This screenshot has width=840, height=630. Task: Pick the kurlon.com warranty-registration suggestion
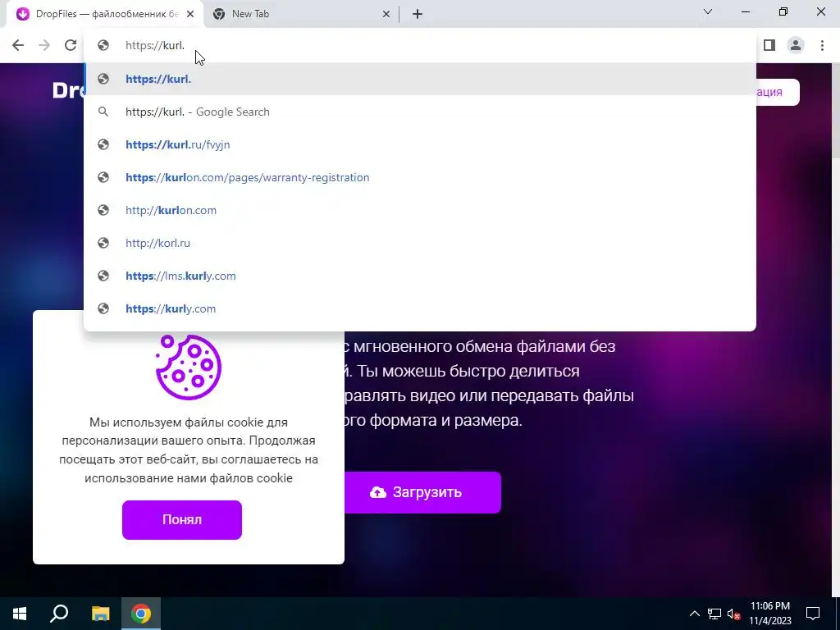tap(420, 177)
